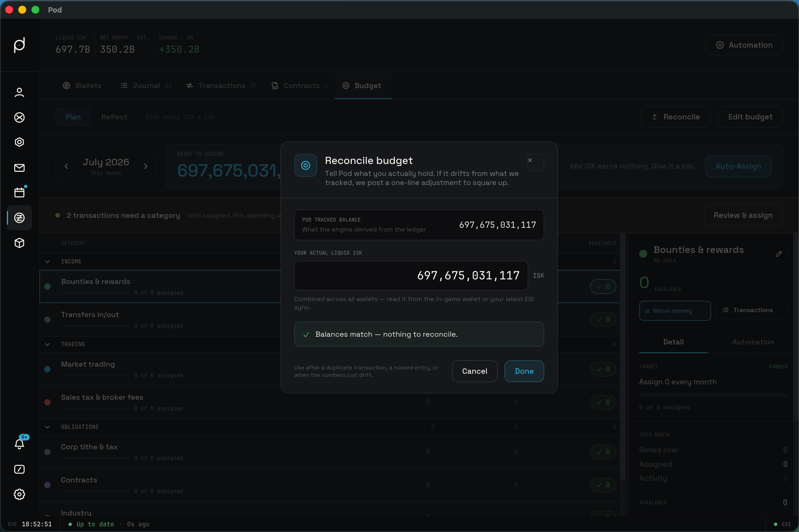Open the Calendar icon in the sidebar
The width and height of the screenshot is (799, 532).
click(19, 192)
